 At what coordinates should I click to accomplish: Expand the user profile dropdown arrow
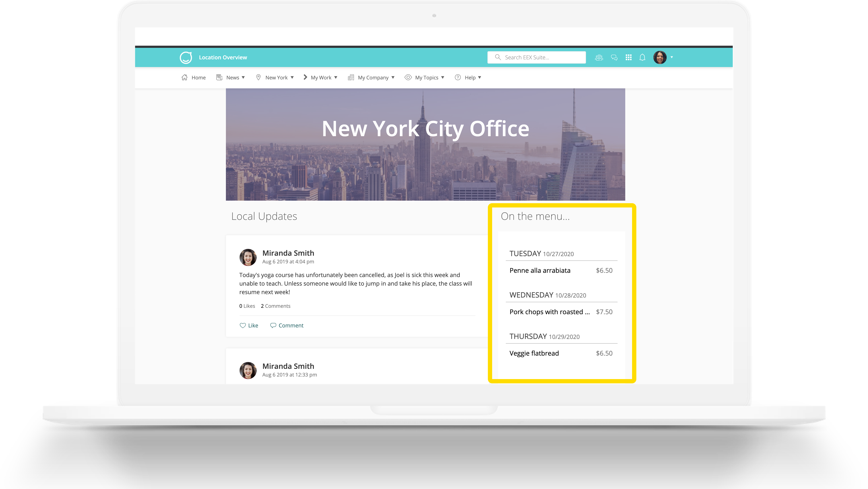[672, 57]
